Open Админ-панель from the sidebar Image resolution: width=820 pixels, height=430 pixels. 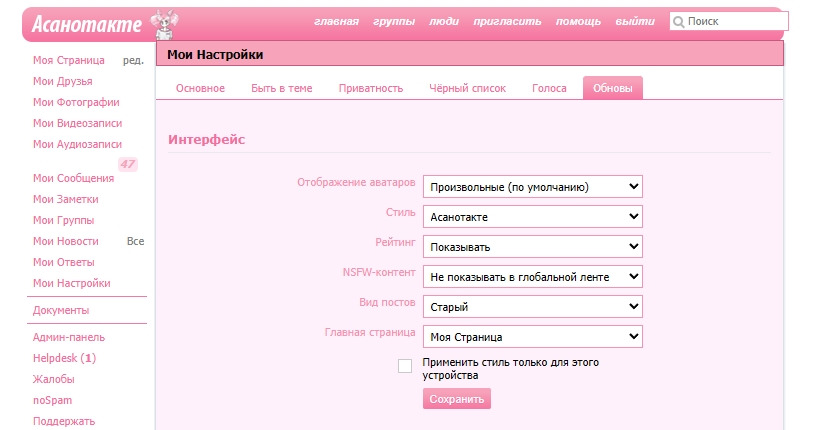tap(69, 337)
